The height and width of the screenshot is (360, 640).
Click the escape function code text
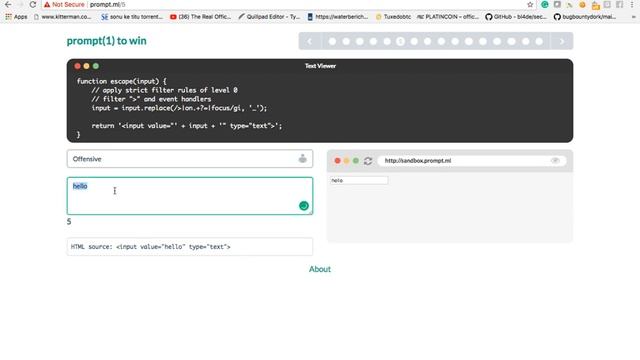coord(180,108)
